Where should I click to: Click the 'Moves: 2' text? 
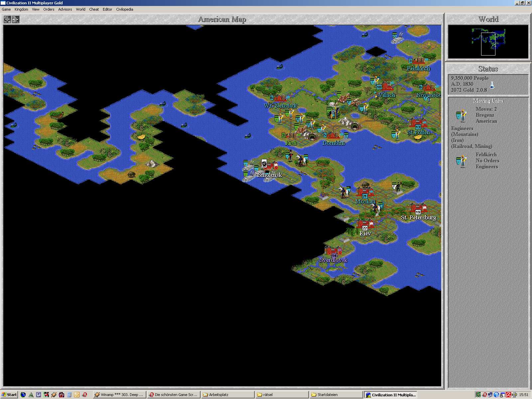click(x=486, y=109)
